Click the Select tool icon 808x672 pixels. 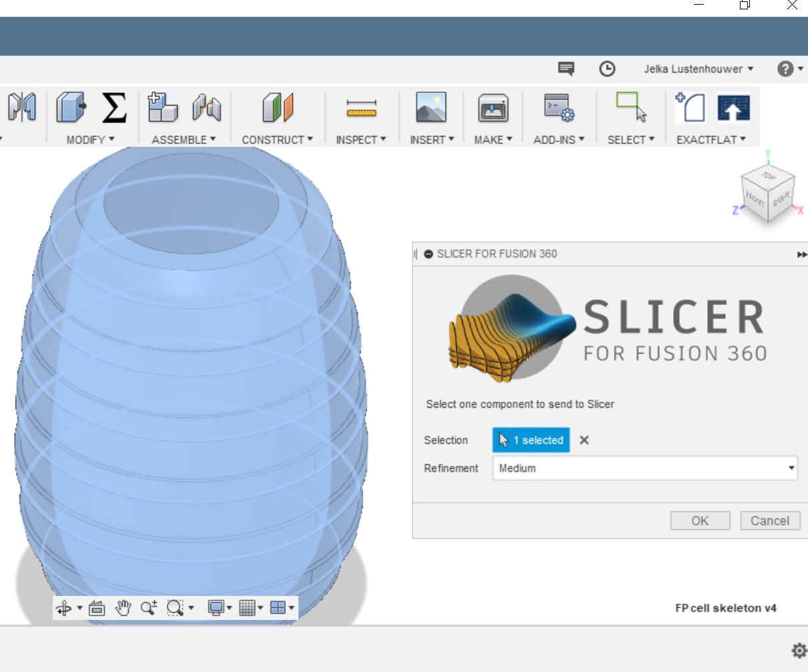(631, 107)
